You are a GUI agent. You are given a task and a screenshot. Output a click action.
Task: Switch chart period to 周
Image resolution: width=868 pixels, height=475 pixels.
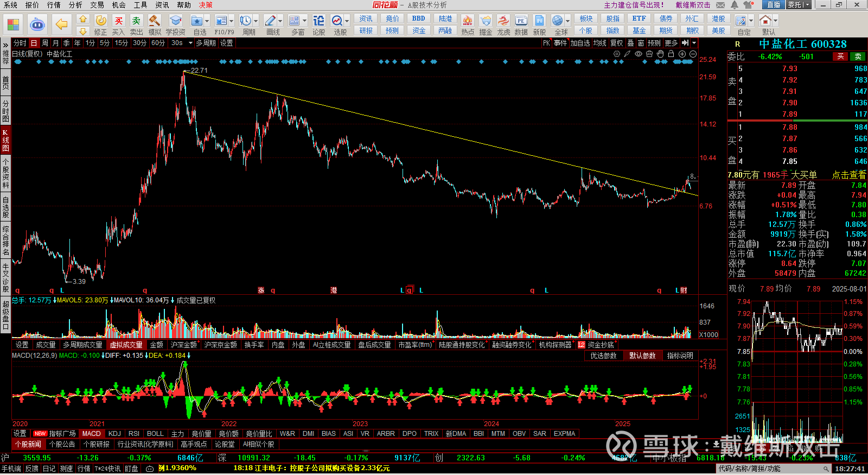(45, 43)
